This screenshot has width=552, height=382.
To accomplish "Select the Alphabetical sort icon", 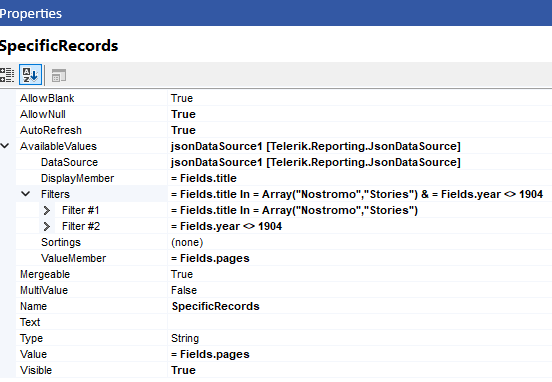I will pos(30,75).
